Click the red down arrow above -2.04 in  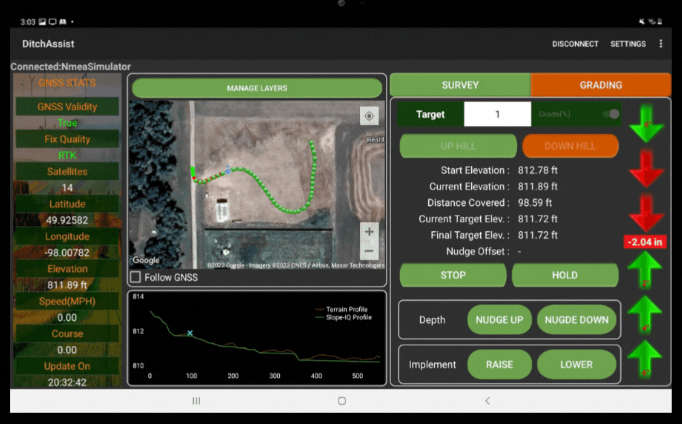pyautogui.click(x=646, y=214)
